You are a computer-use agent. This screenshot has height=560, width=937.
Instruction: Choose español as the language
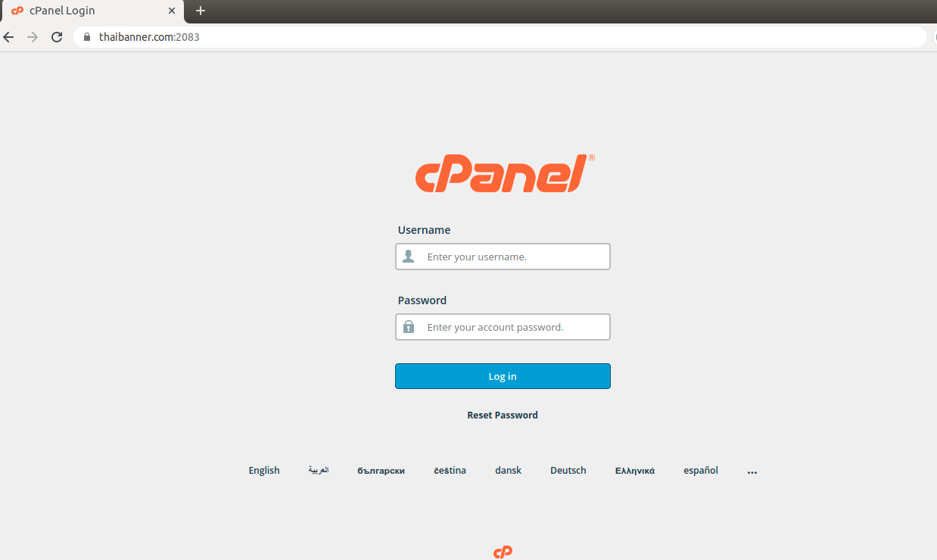(700, 471)
